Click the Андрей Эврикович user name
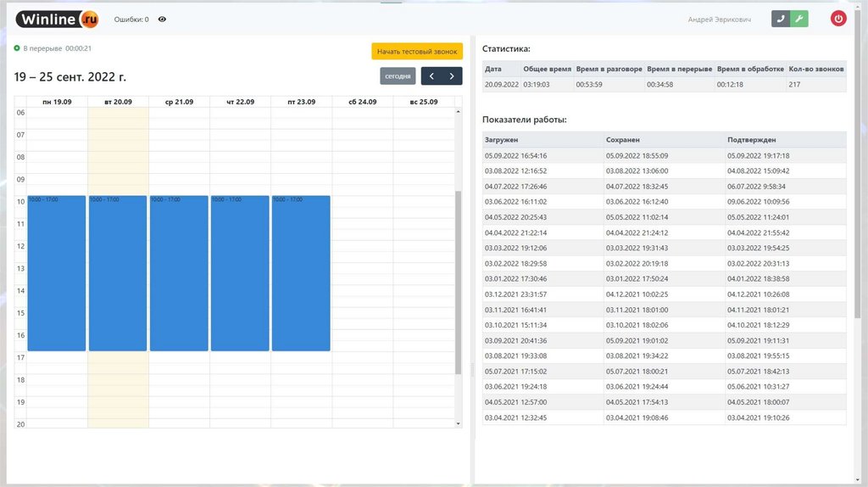This screenshot has height=487, width=868. tap(719, 19)
